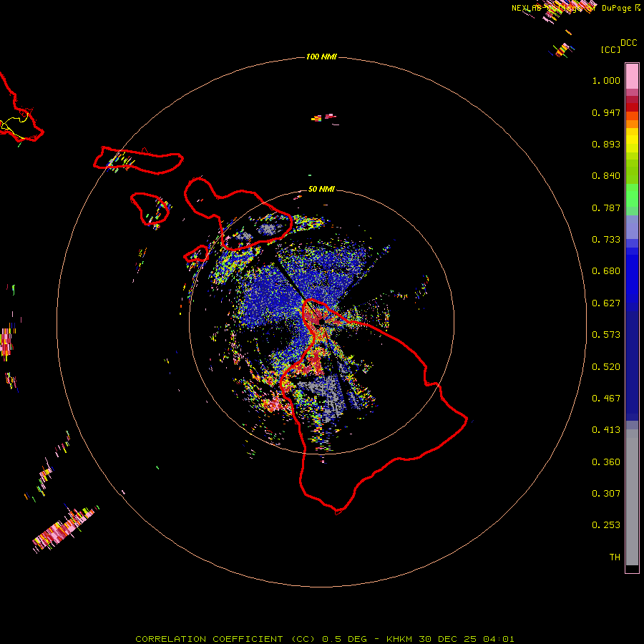Click the 0.360 legend value

pos(606,462)
